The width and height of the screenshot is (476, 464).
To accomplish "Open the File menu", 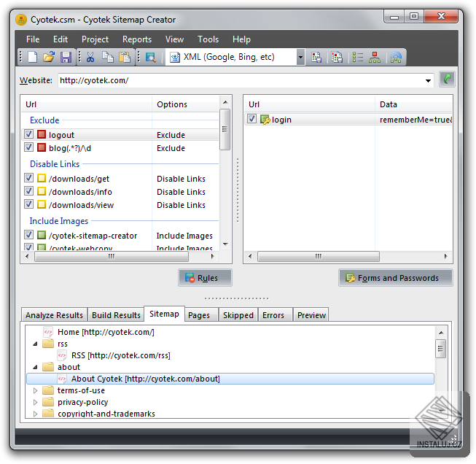I will (x=33, y=39).
